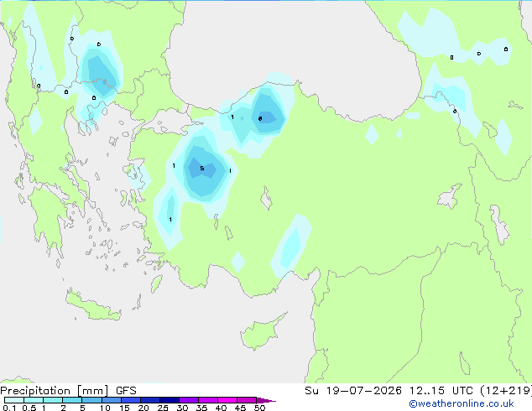Click the legend label "20"
Image resolution: width=532 pixels, height=411 pixels.
point(143,408)
